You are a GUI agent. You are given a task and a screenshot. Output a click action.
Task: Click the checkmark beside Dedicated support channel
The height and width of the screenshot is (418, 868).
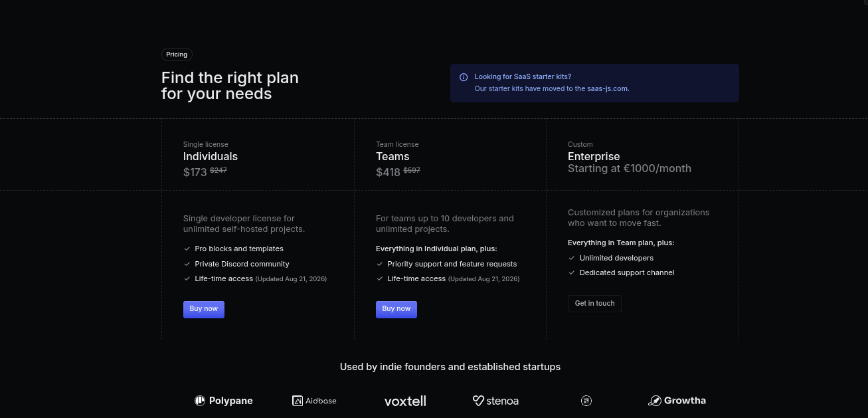572,272
